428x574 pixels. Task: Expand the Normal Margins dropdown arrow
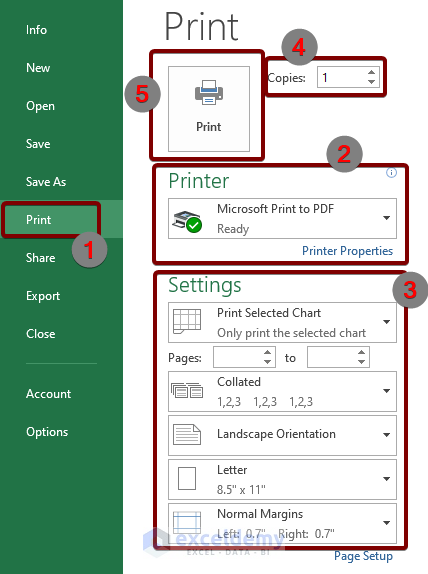386,523
